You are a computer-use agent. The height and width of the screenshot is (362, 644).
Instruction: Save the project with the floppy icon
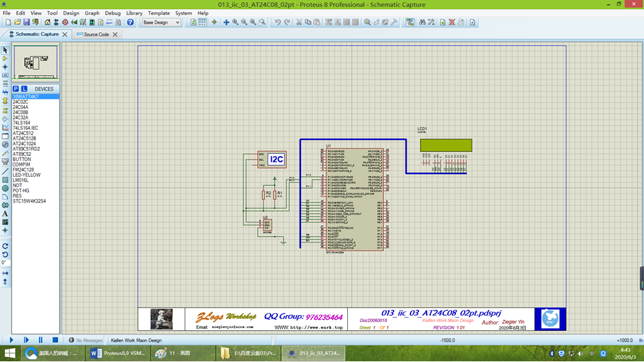[x=26, y=22]
